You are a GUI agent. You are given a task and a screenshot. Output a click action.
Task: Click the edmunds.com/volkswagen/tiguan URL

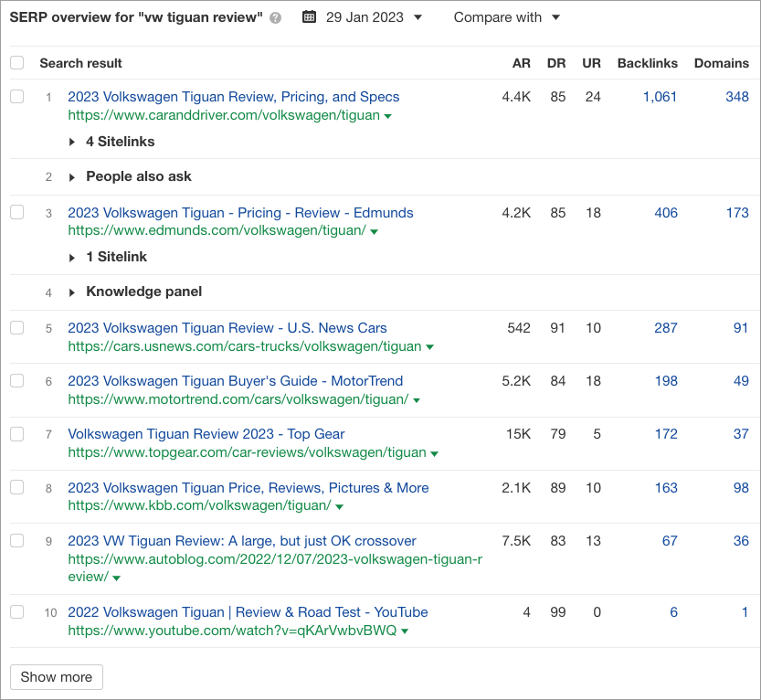217,230
